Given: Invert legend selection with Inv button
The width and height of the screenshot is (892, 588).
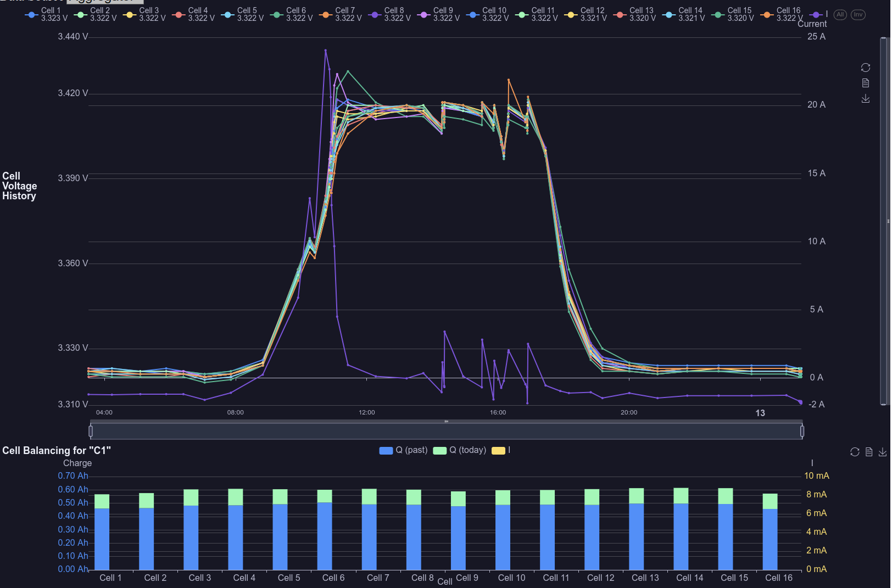Looking at the screenshot, I should [x=858, y=15].
